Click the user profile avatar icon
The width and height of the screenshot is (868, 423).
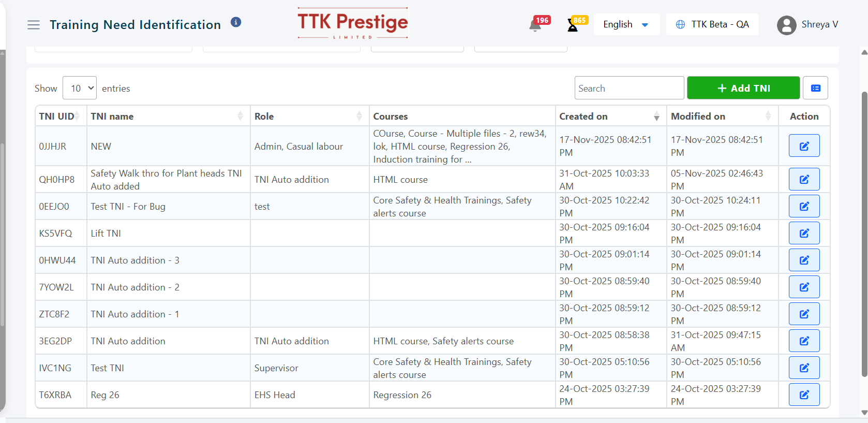[x=786, y=25]
